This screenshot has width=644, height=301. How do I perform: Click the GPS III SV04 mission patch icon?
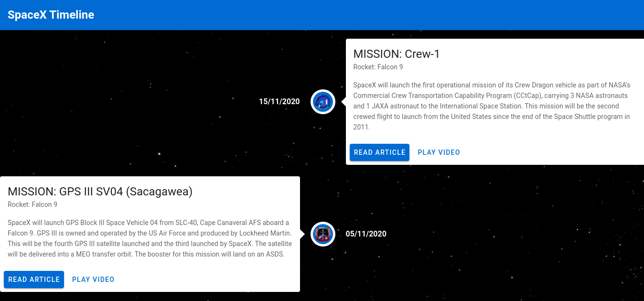[x=323, y=234]
